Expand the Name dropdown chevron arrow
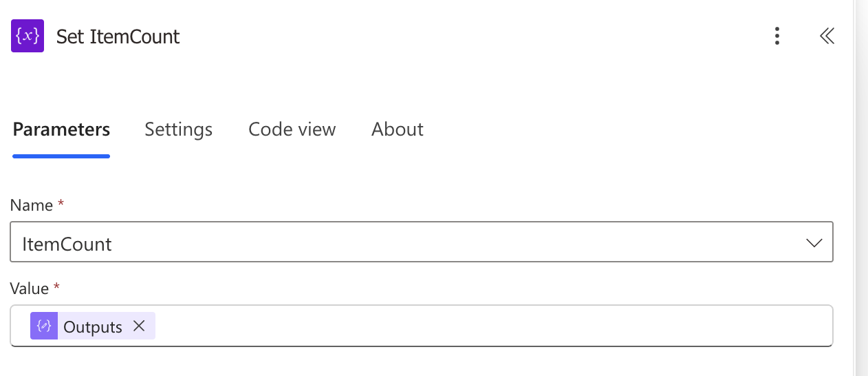Image resolution: width=868 pixels, height=376 pixels. (814, 243)
